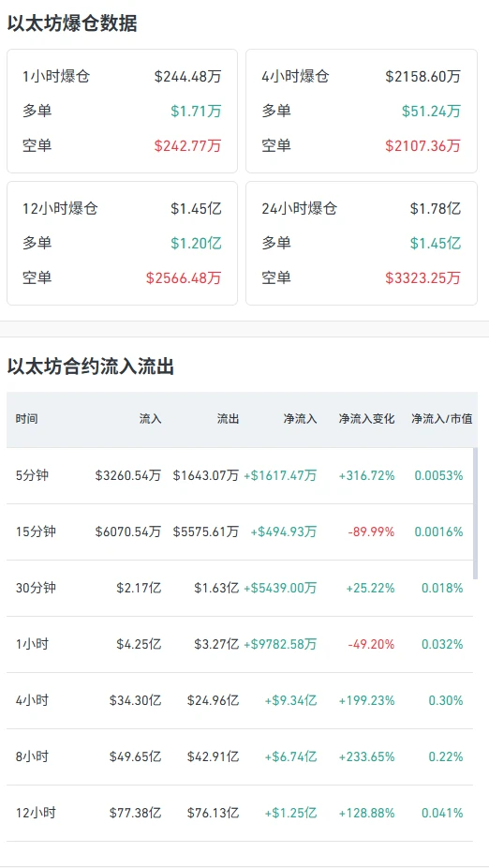489x868 pixels.
Task: Click change value +199.23%
Action: click(x=367, y=701)
